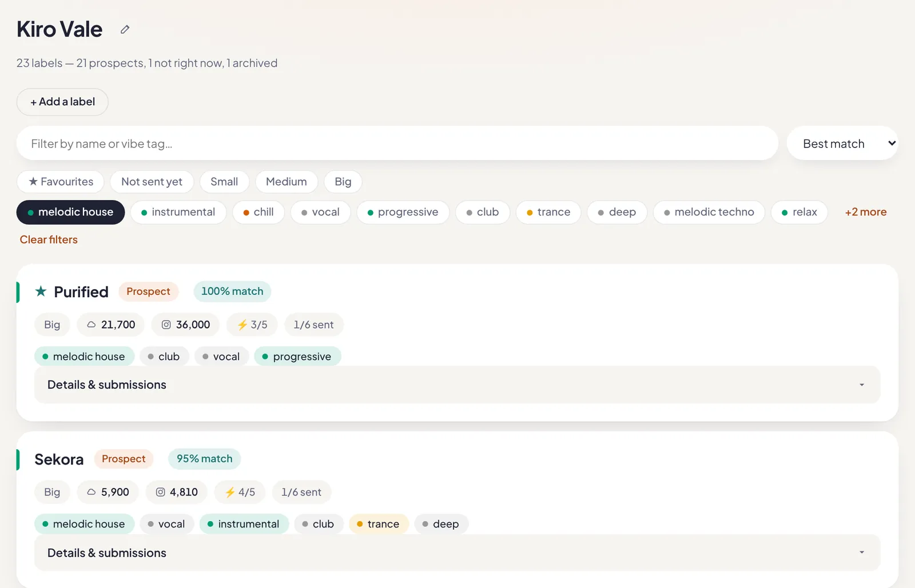The height and width of the screenshot is (588, 915).
Task: Select the melodic techno vibe filter
Action: pos(709,212)
